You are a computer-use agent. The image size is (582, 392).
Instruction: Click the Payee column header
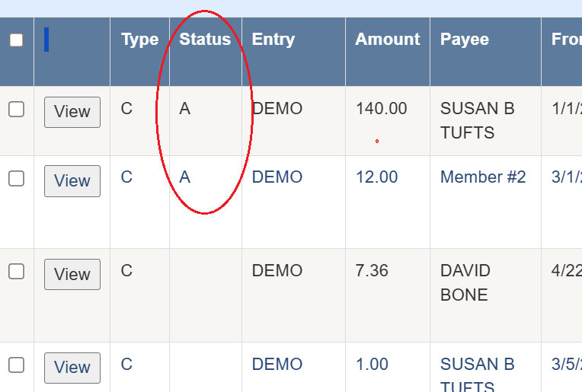[x=464, y=40]
